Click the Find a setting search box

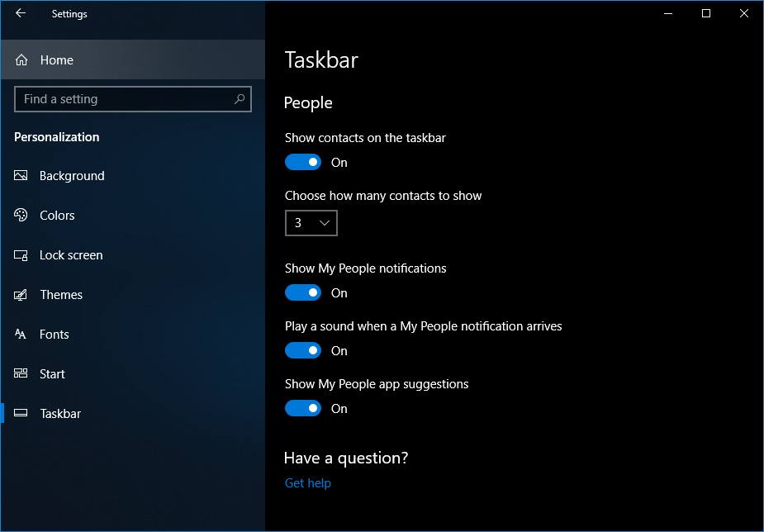(124, 99)
